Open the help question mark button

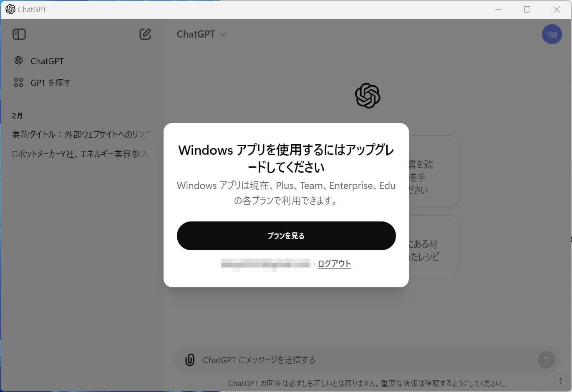click(560, 381)
